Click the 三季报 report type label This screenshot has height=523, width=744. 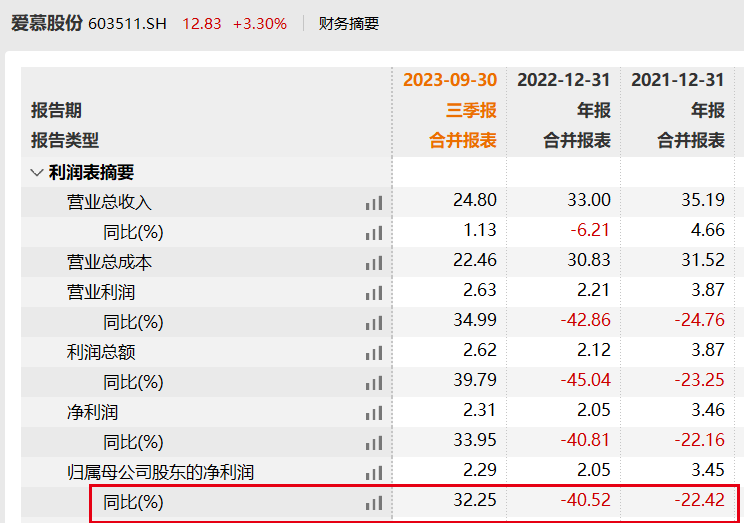(x=471, y=110)
